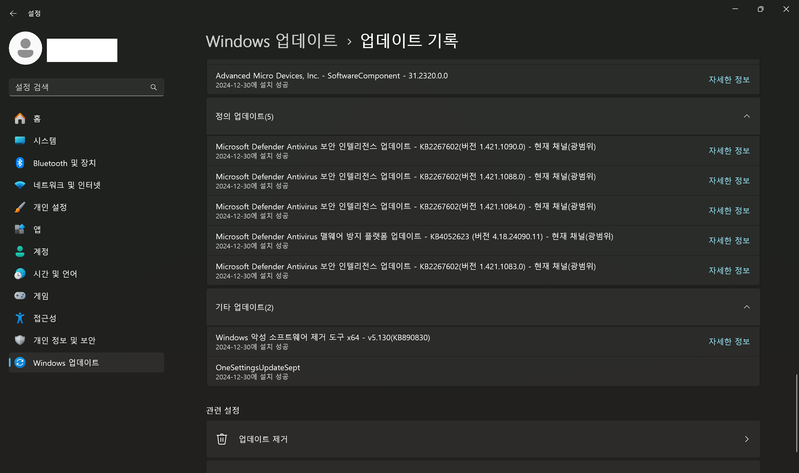Click the 시스템 monitor icon
This screenshot has height=473, width=799.
coord(20,141)
